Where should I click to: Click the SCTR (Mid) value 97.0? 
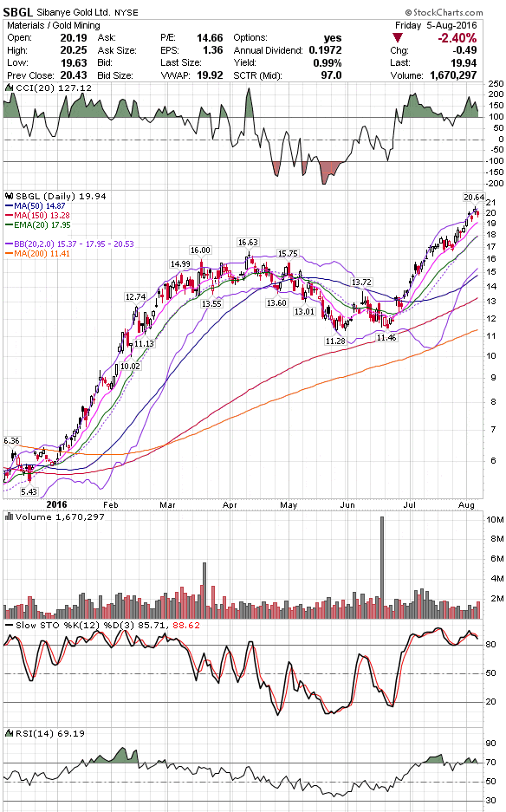(x=332, y=75)
